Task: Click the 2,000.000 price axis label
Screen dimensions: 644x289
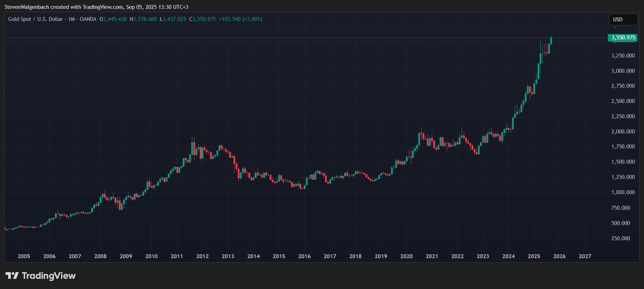Action: (623, 132)
